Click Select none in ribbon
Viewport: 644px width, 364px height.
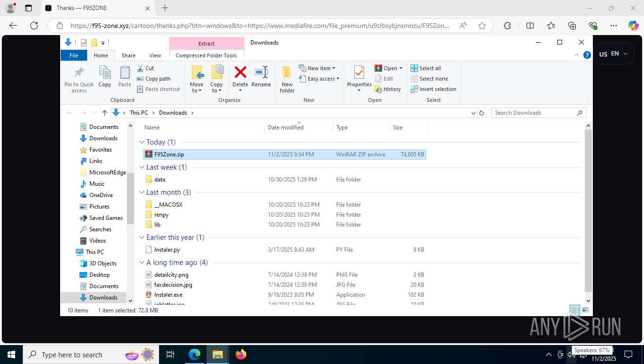pyautogui.click(x=429, y=79)
